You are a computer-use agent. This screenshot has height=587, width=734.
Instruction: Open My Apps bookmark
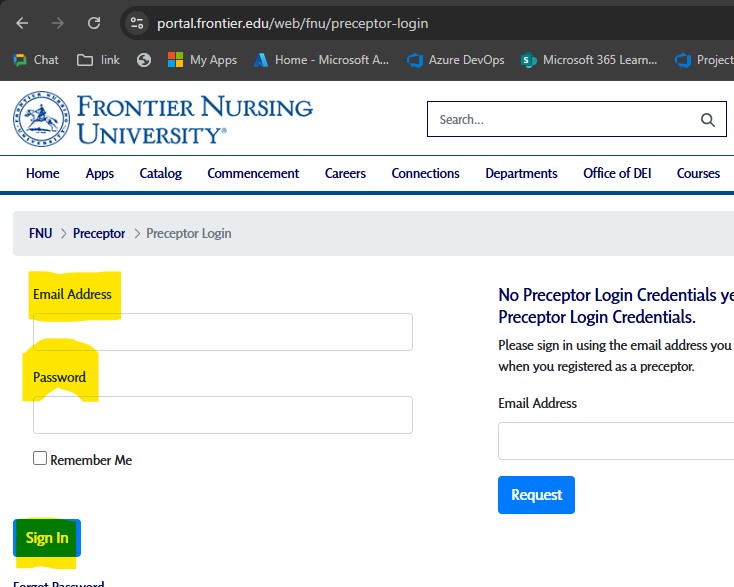click(x=202, y=60)
